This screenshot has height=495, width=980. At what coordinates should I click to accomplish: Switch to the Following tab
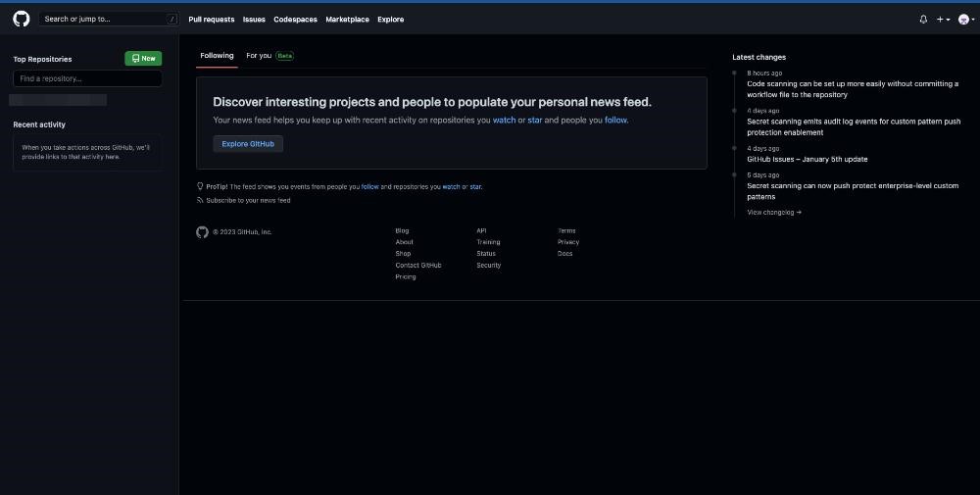[x=217, y=56]
